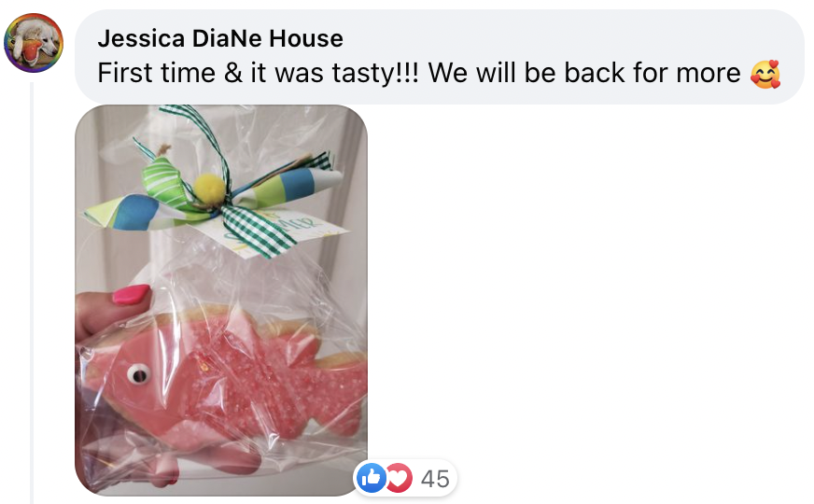
Task: Click the red heart Love reaction icon
Action: (399, 478)
